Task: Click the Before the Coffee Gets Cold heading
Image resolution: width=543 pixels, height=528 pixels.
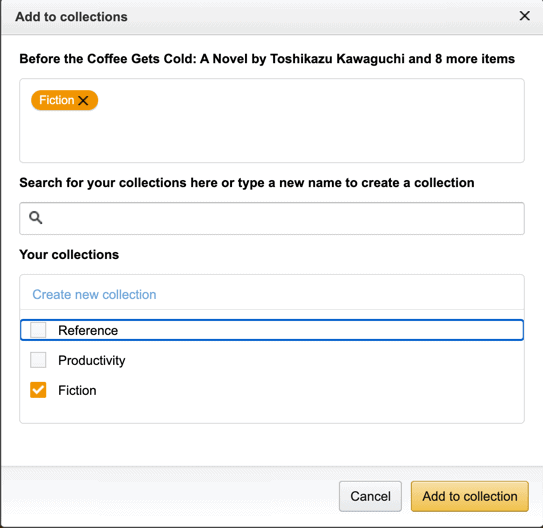Action: click(x=267, y=59)
